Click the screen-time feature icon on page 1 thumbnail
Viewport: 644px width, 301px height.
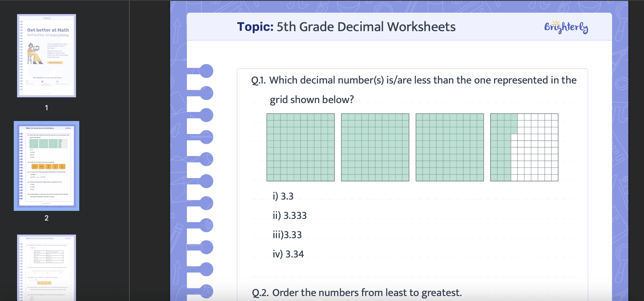[x=27, y=81]
